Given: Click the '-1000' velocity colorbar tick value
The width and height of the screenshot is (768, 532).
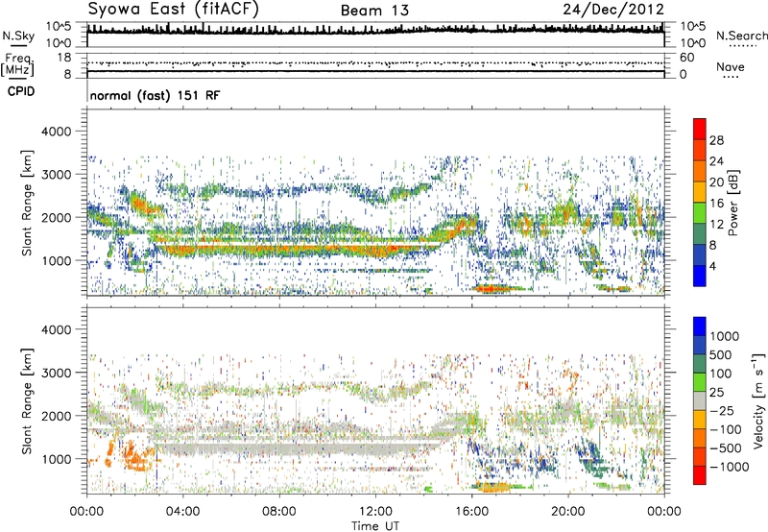Looking at the screenshot, I should (730, 467).
